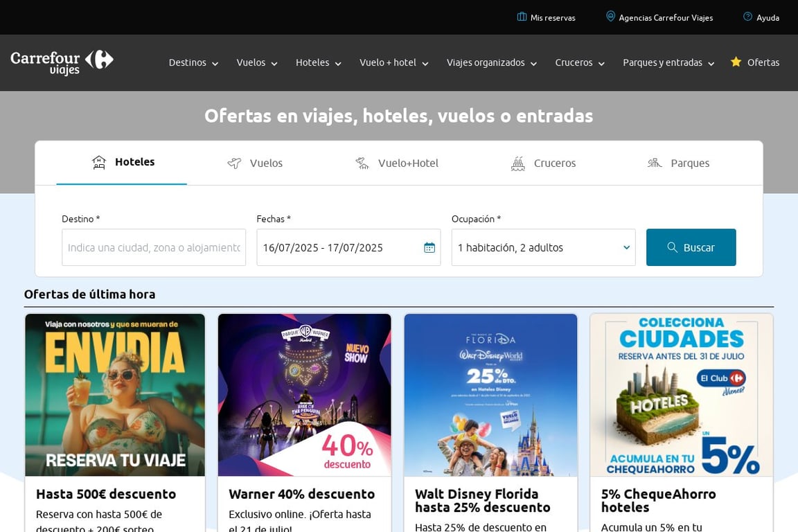Open the Ocupación dropdown selector

(x=544, y=247)
